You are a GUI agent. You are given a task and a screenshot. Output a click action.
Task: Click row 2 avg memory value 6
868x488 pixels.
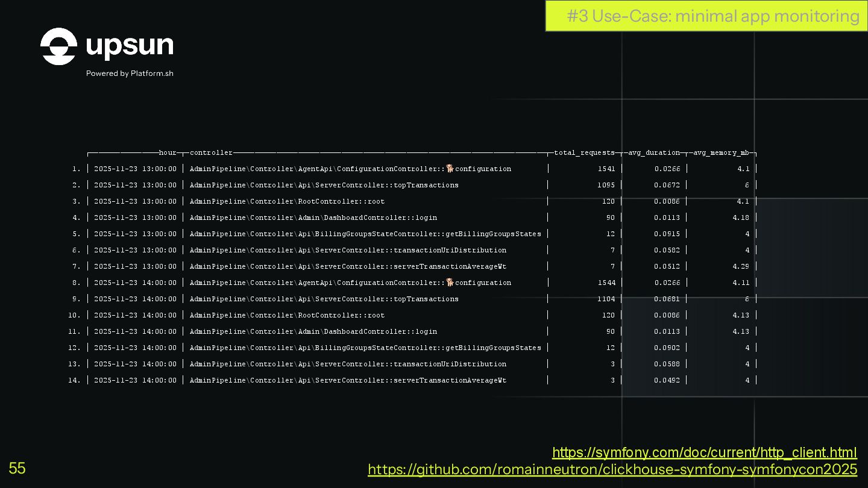pyautogui.click(x=747, y=185)
